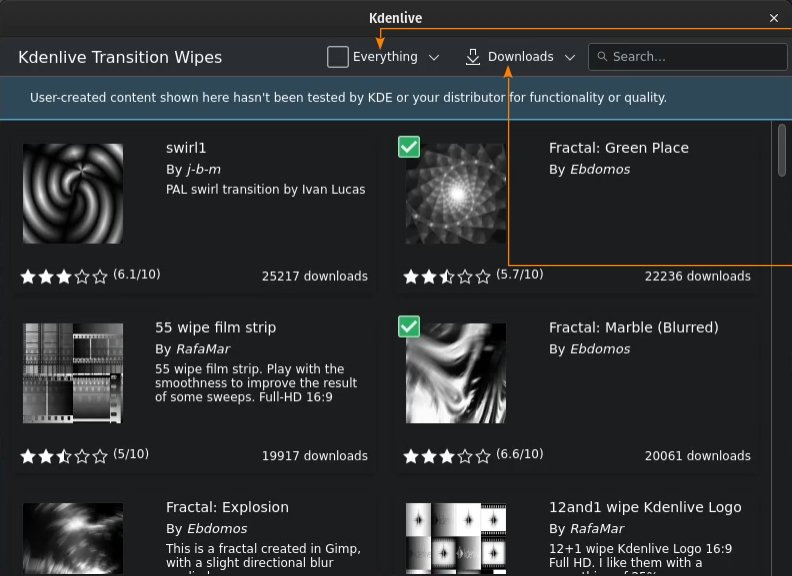Open 55 wipe film strip thumbnail
792x576 pixels.
(73, 373)
